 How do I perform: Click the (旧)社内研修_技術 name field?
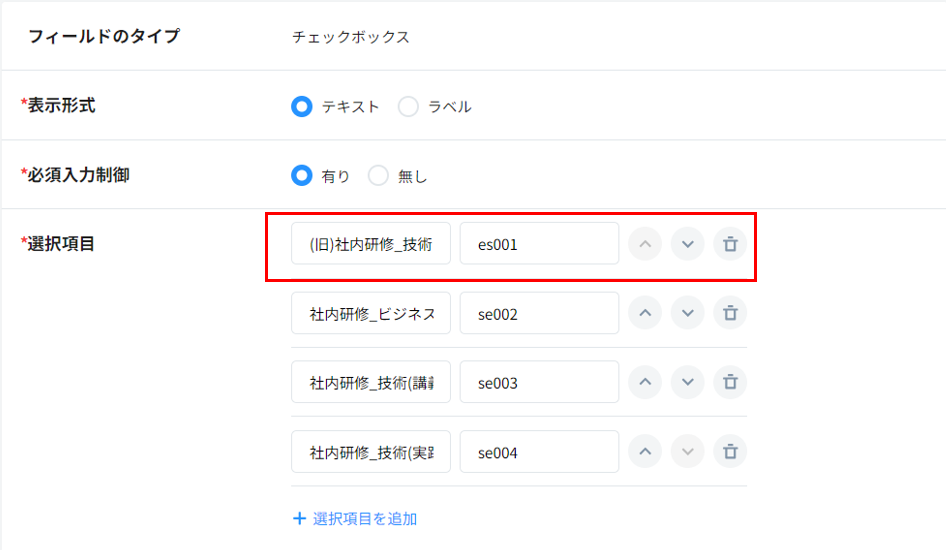tap(371, 244)
